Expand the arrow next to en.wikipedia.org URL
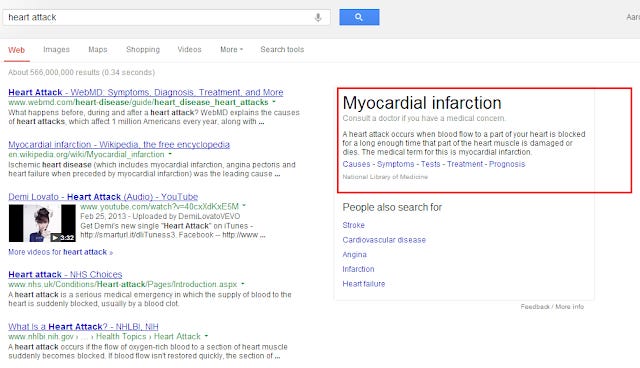The width and height of the screenshot is (640, 368). 170,154
